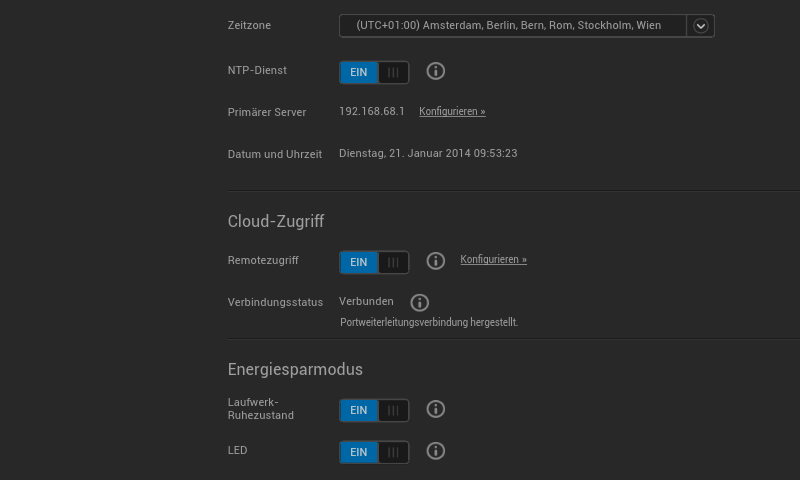Click the Cloud-Zugriff section heading
This screenshot has width=800, height=480.
(x=276, y=221)
